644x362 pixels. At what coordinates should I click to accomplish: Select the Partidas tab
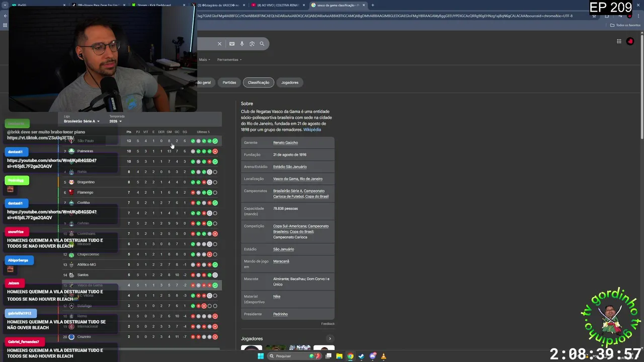229,82
